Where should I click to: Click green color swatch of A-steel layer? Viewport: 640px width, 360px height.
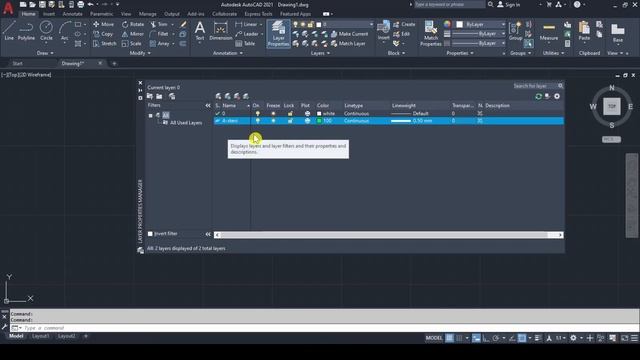click(x=319, y=121)
